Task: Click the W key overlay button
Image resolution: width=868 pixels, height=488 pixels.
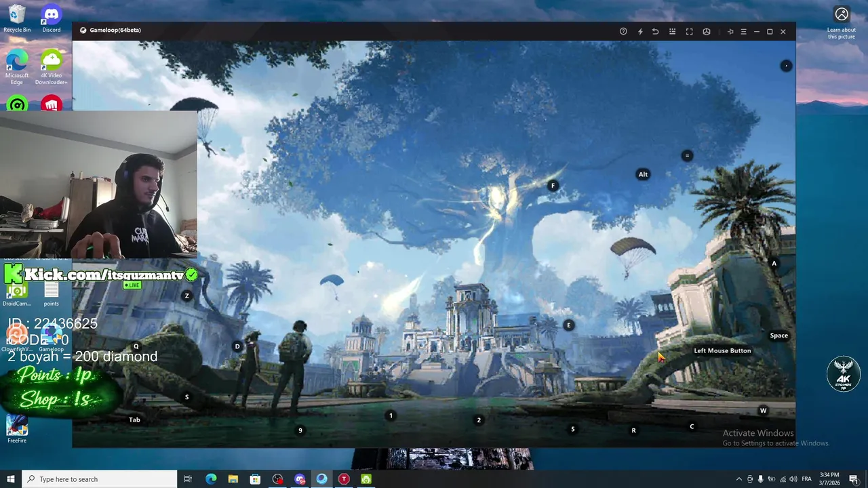Action: [x=763, y=410]
